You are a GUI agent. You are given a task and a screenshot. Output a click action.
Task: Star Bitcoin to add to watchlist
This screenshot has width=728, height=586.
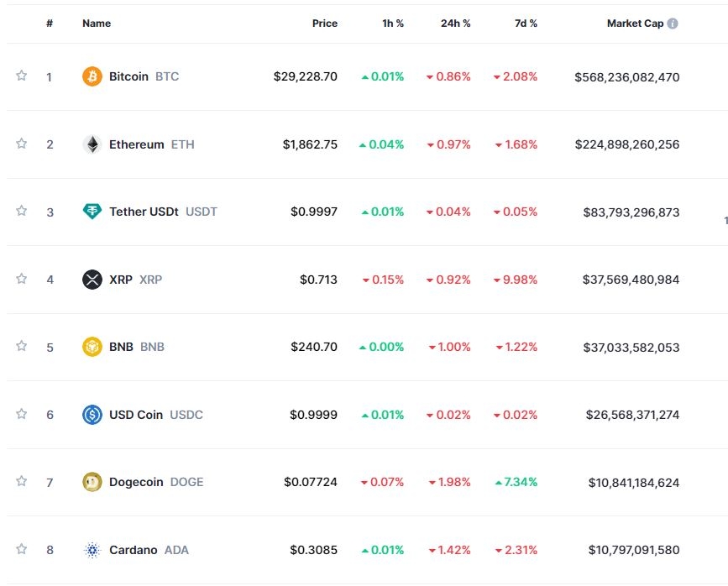tap(22, 76)
